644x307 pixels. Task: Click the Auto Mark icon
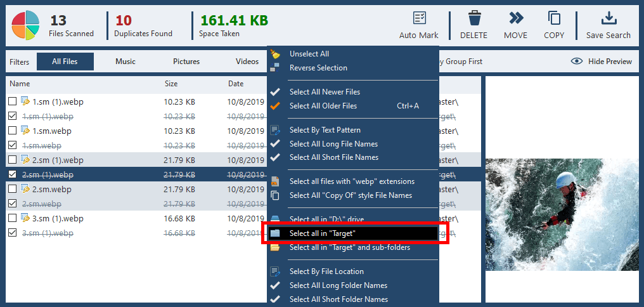pos(418,18)
